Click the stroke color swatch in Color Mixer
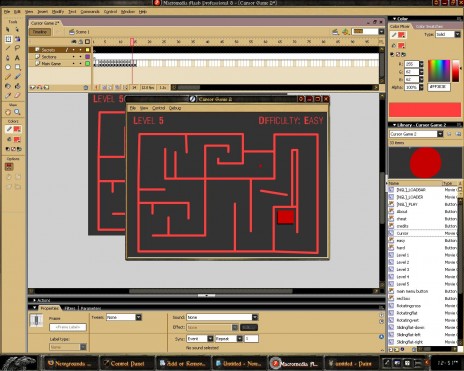This screenshot has width=464, height=371. [x=401, y=35]
